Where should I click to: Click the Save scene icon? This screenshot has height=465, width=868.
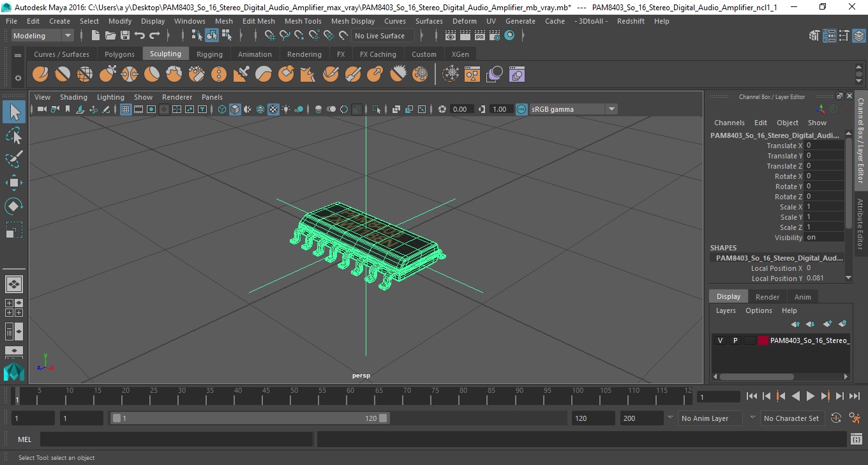(124, 36)
